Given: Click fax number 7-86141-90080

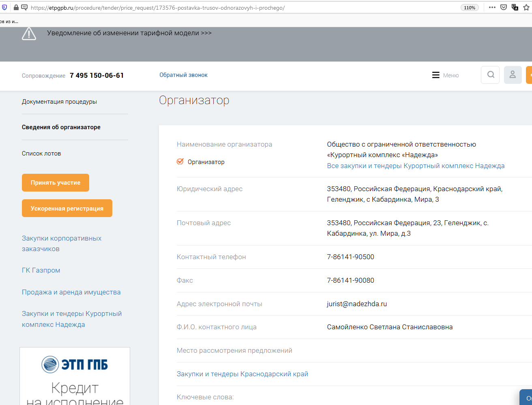Looking at the screenshot, I should coord(351,280).
